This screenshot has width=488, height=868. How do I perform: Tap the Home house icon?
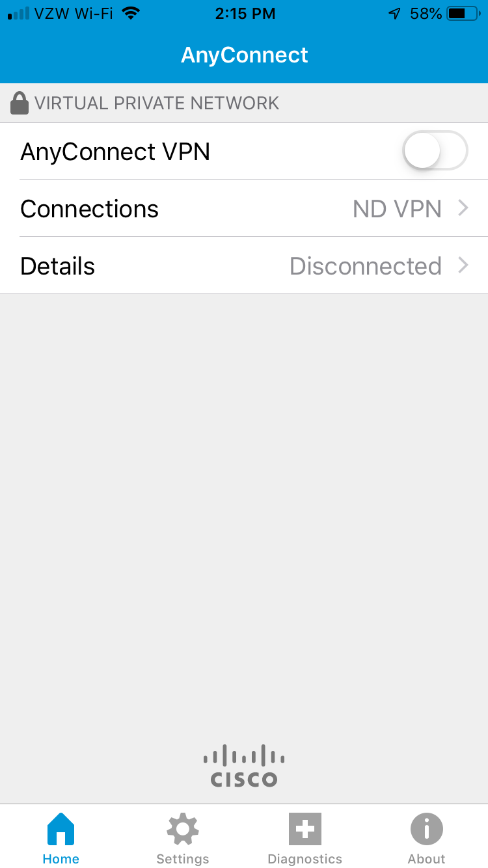pos(61,830)
